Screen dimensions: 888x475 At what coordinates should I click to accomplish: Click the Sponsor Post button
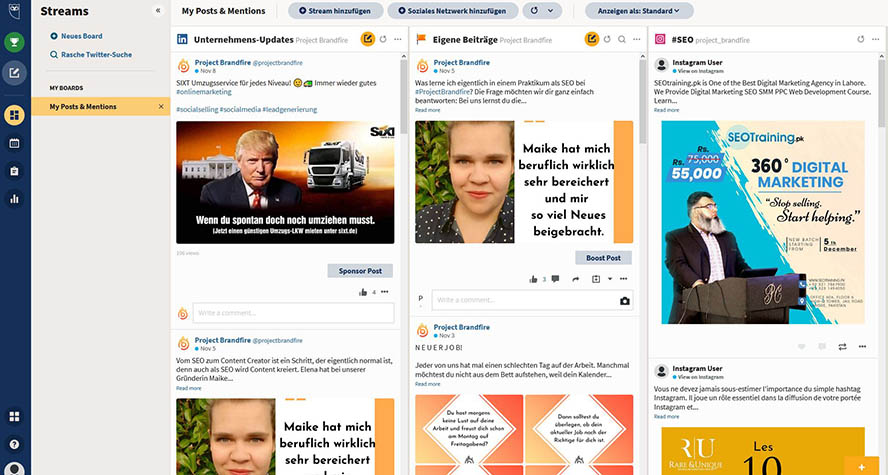point(360,271)
